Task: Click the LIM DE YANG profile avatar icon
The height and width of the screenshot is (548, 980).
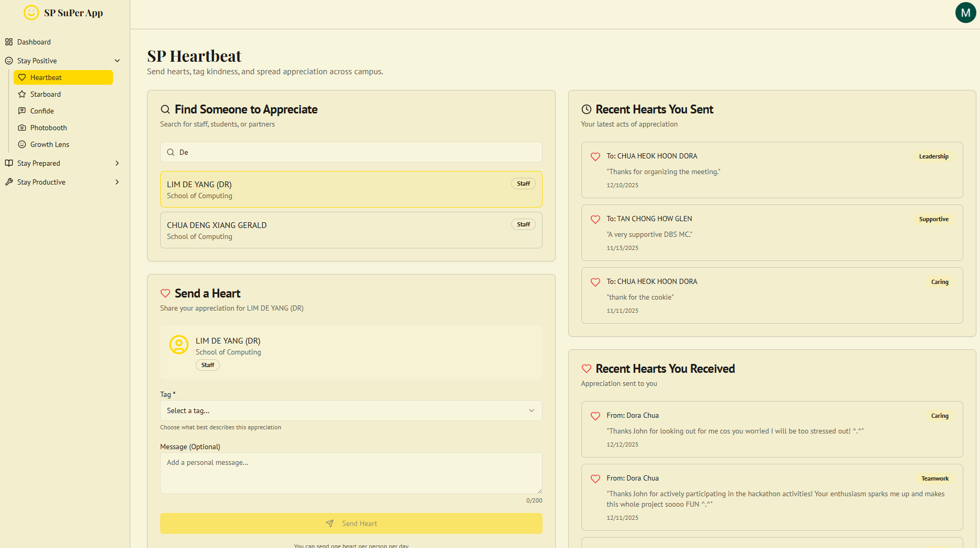Action: pyautogui.click(x=179, y=345)
